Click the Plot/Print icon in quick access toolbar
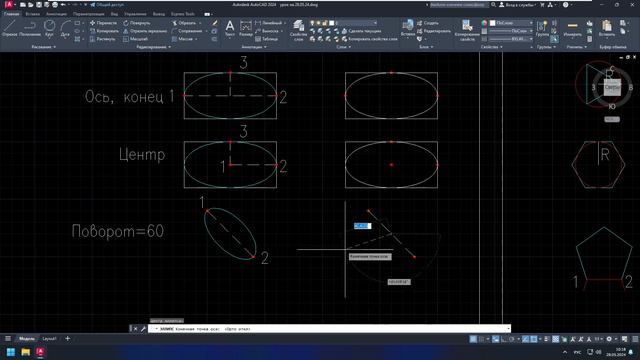 [x=55, y=5]
